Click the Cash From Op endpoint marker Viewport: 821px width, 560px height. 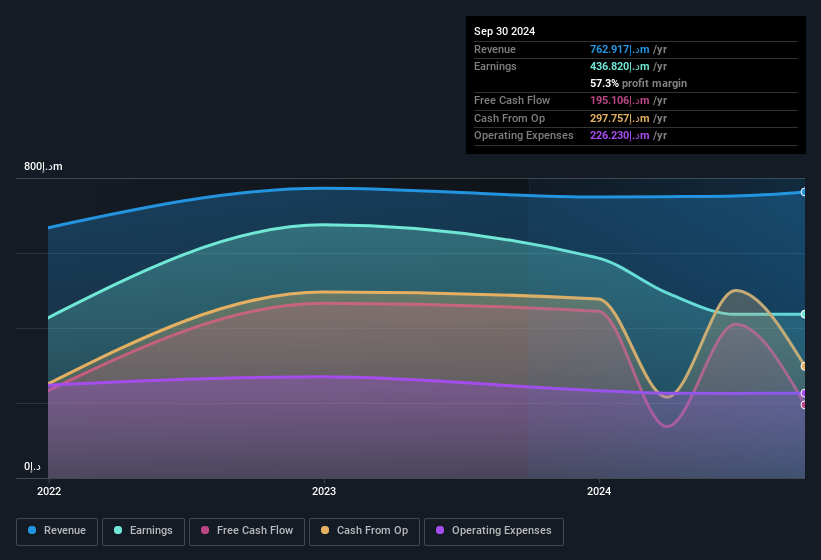pos(804,366)
